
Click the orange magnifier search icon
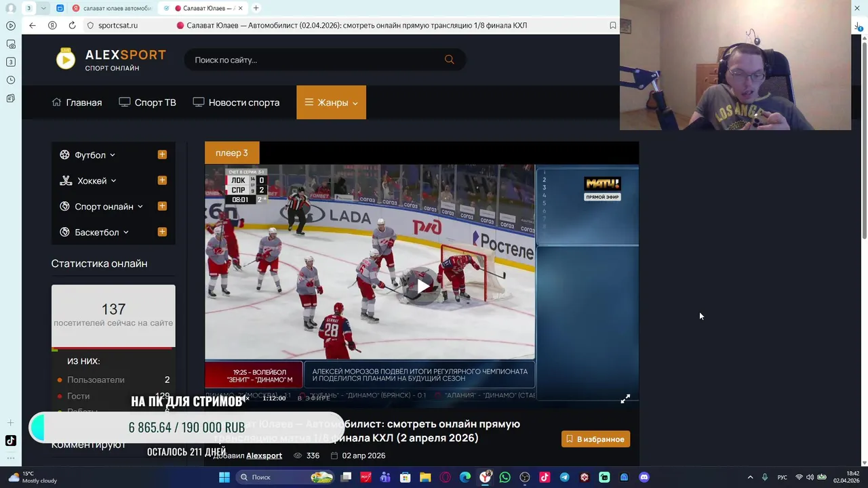coord(449,60)
